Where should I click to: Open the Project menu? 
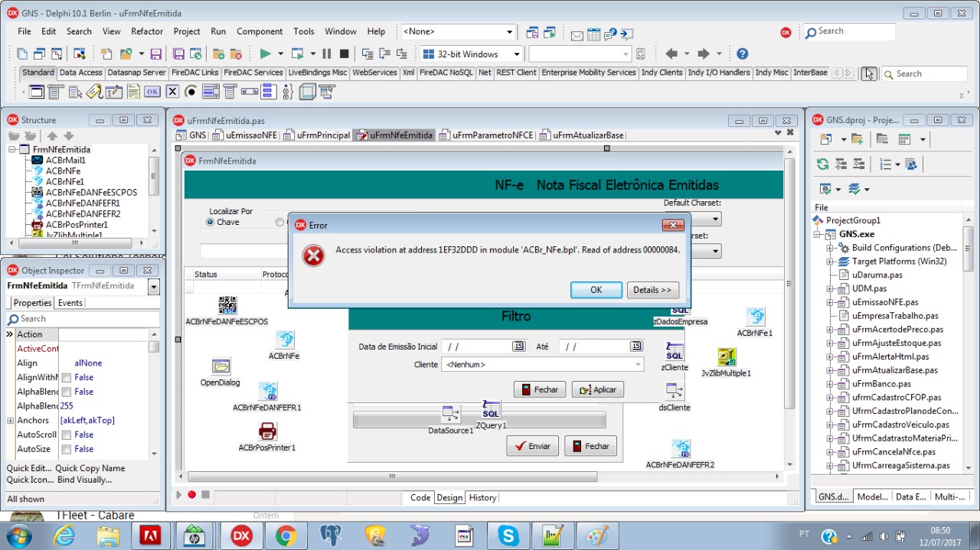187,31
